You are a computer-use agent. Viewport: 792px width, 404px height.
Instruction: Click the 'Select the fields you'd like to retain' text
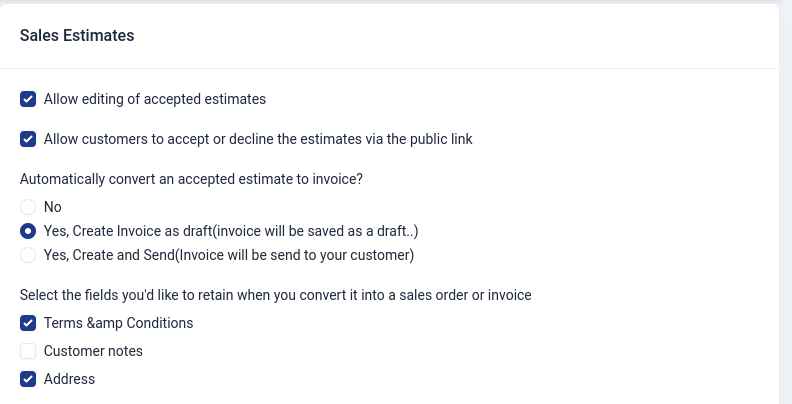tap(275, 295)
